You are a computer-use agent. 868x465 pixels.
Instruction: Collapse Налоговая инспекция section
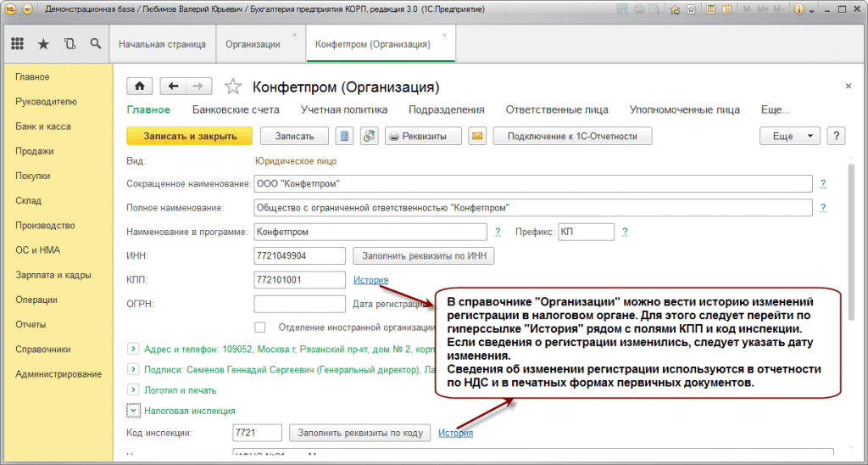[132, 410]
